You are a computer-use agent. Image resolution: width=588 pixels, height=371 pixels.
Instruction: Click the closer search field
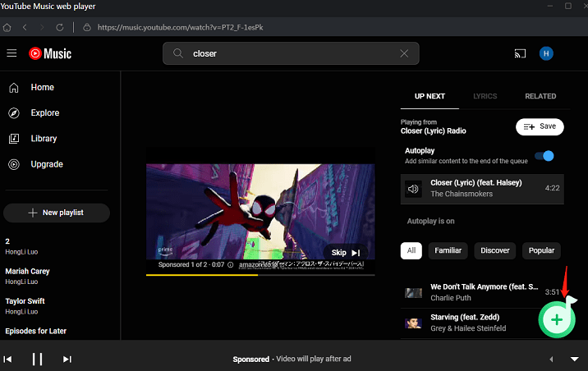(291, 53)
